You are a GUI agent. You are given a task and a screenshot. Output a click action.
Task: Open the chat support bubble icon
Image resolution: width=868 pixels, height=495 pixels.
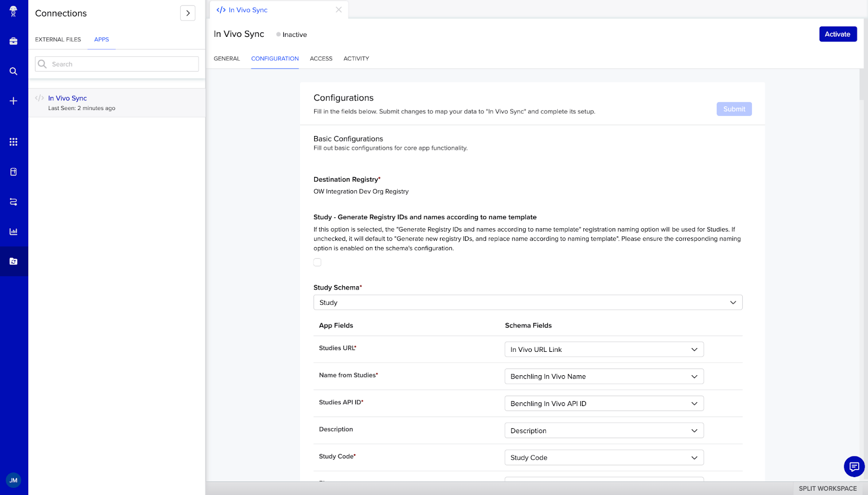(854, 466)
